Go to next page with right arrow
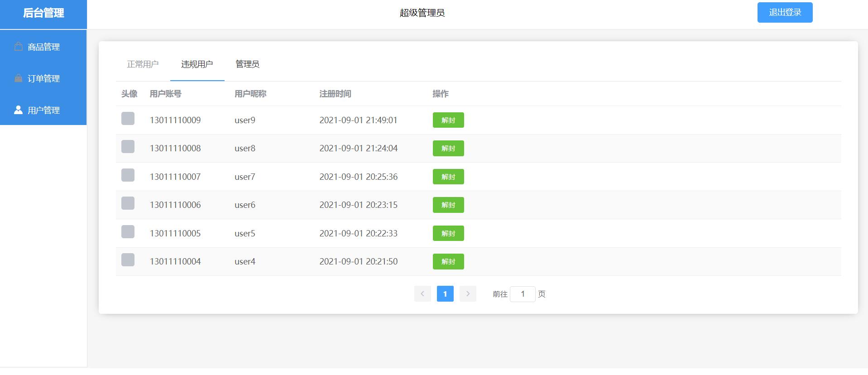 (468, 294)
